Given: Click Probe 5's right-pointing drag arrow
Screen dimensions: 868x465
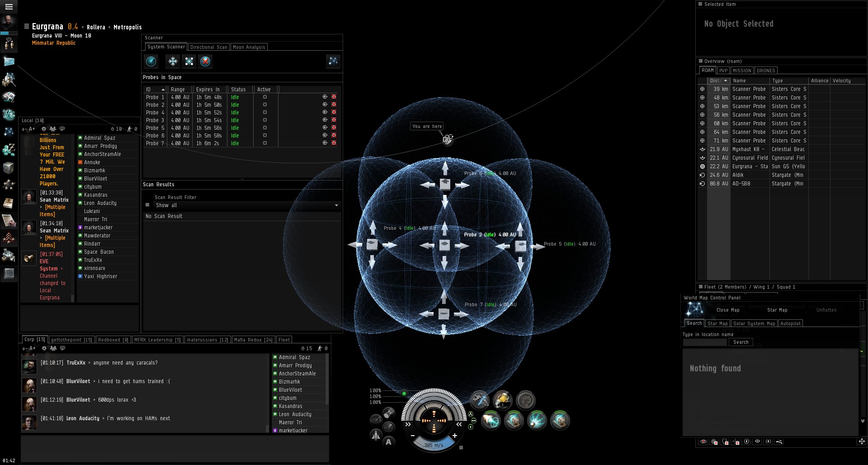Looking at the screenshot, I should tap(538, 246).
